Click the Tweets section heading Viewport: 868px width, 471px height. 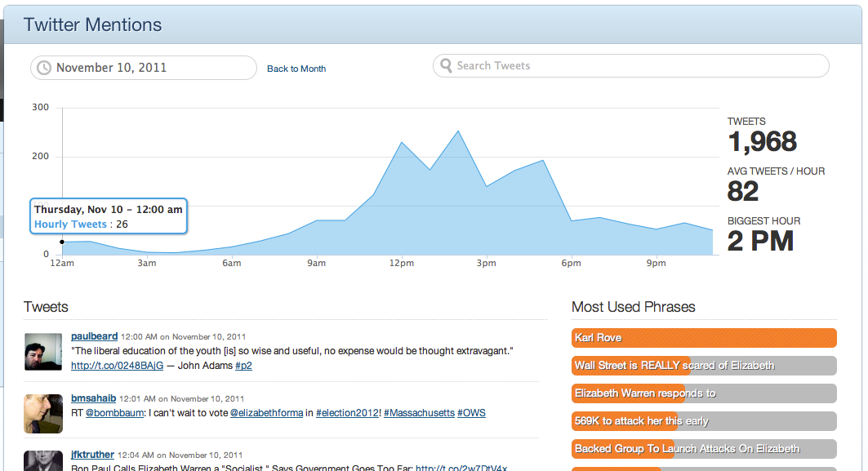pos(46,307)
